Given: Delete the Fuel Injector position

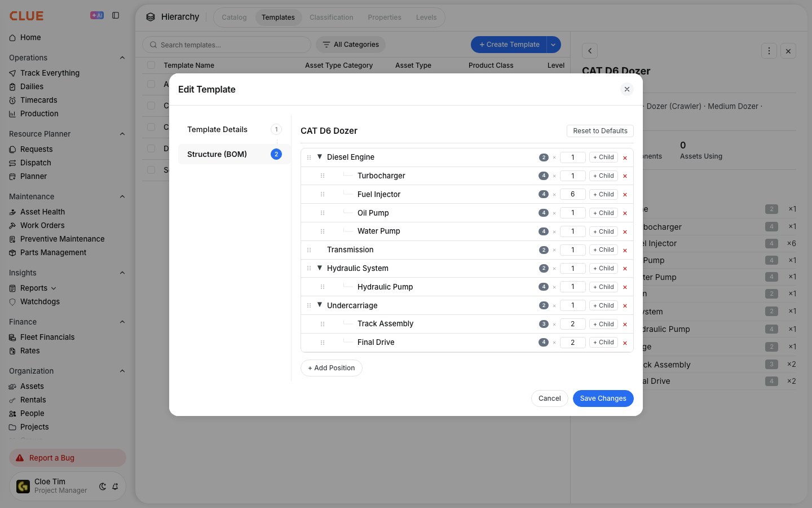Looking at the screenshot, I should tap(625, 195).
